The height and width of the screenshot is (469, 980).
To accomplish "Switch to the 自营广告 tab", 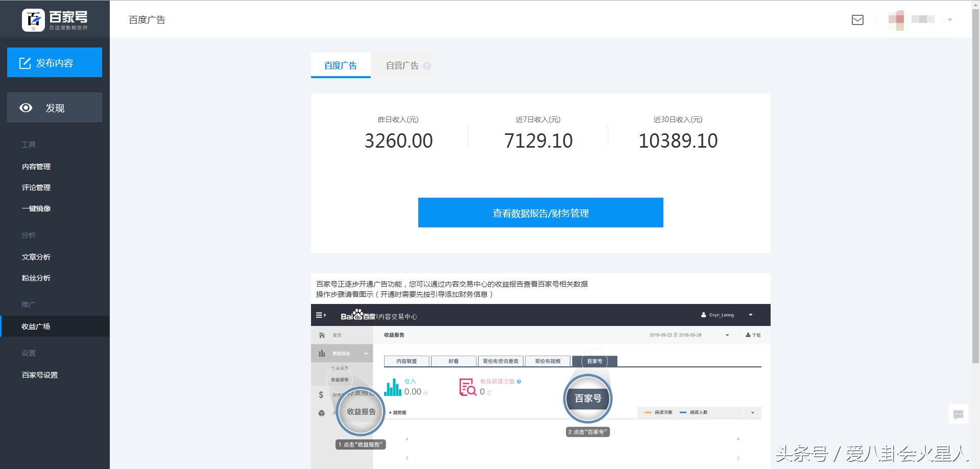I will [x=403, y=65].
